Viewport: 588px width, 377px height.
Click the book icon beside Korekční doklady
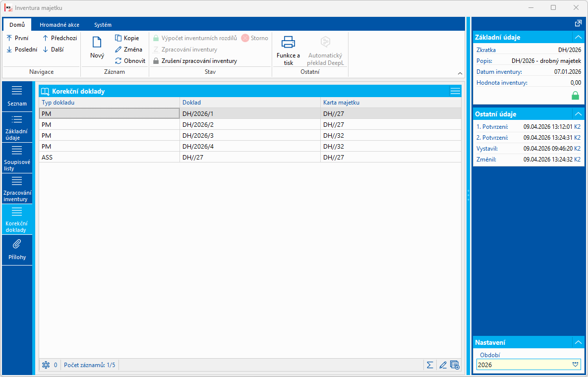pyautogui.click(x=46, y=92)
